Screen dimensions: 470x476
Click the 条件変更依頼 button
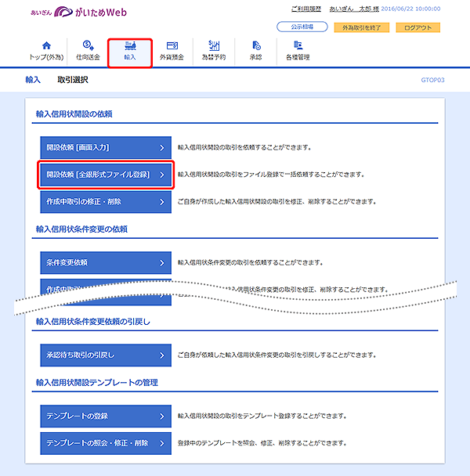click(105, 262)
